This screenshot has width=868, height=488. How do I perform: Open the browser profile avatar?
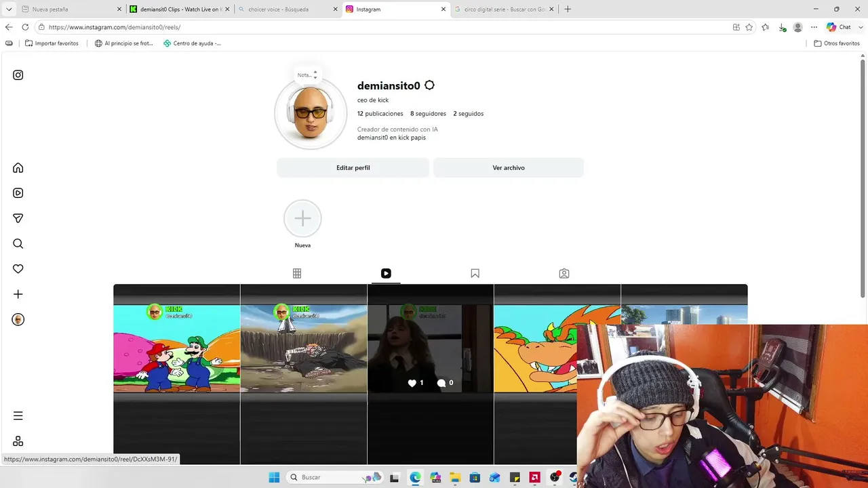798,27
